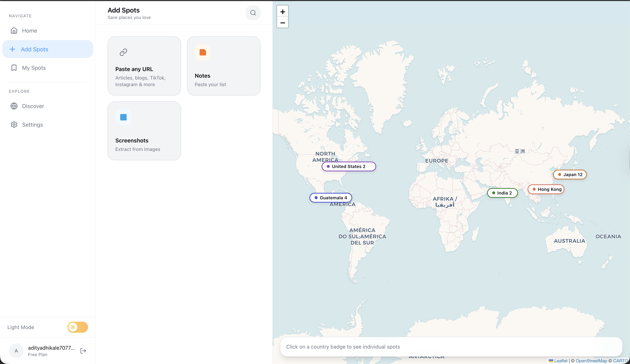Click the Japan 12 country badge
This screenshot has width=630, height=364.
570,174
